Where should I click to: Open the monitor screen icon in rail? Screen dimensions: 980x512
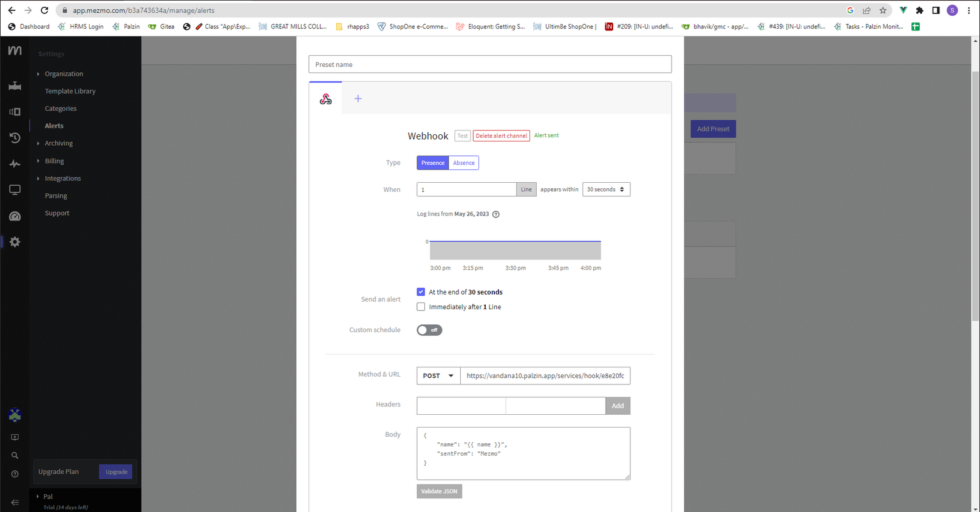[15, 190]
